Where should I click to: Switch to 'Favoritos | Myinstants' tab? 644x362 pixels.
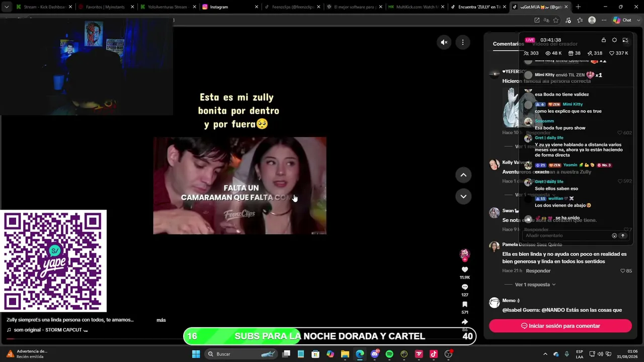point(106,7)
